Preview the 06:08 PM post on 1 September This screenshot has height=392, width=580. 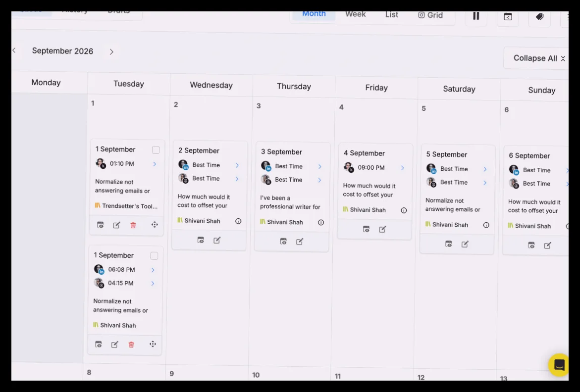(x=99, y=344)
